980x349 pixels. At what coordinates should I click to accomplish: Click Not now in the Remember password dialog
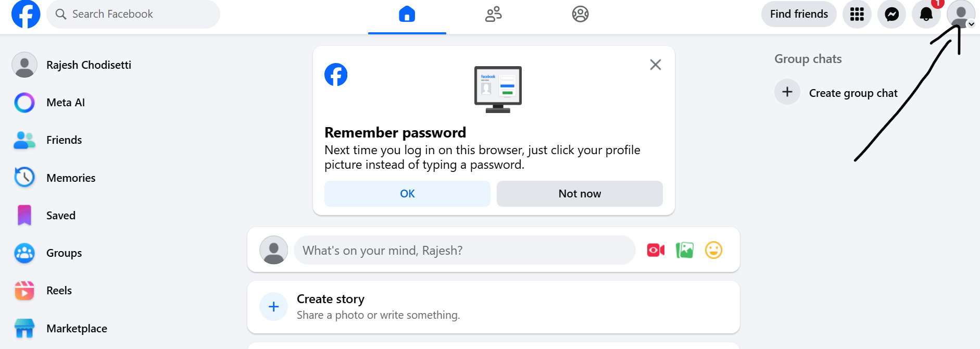pos(579,193)
